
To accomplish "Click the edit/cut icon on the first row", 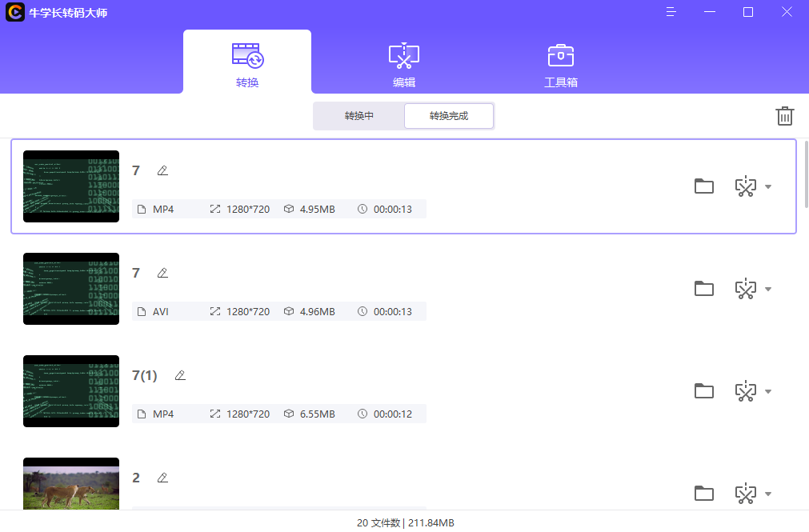I will (746, 186).
